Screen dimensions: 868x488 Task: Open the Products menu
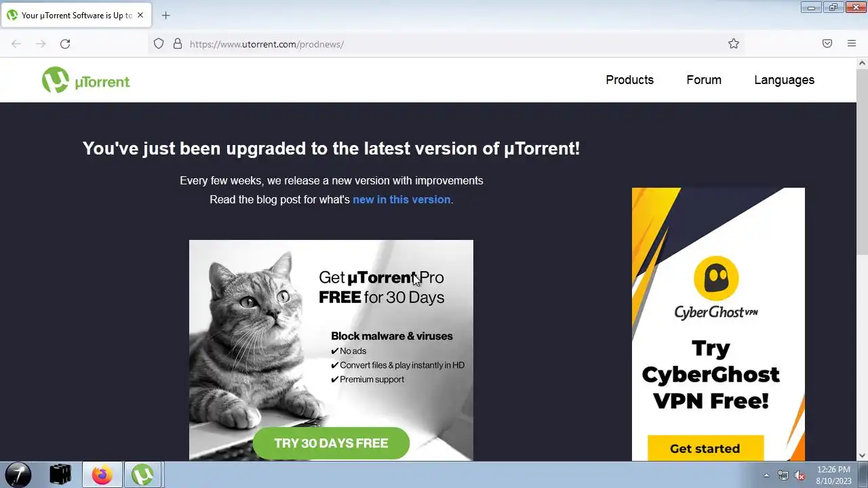click(x=629, y=80)
